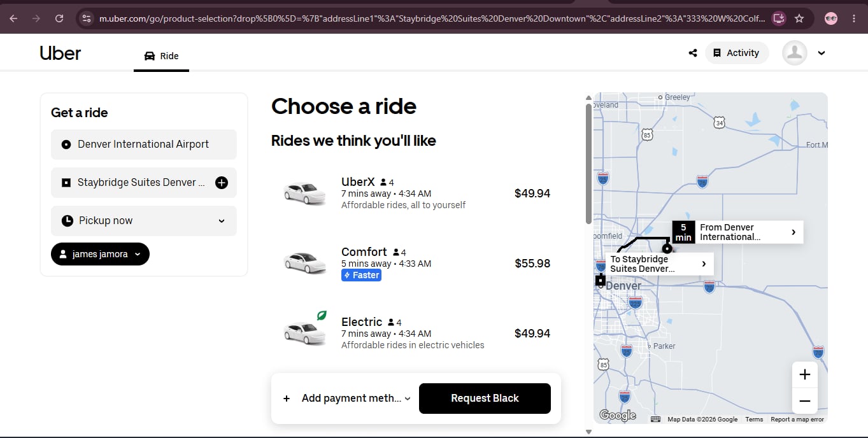Click the UberX car thumbnail
Image resolution: width=868 pixels, height=438 pixels.
(x=304, y=194)
